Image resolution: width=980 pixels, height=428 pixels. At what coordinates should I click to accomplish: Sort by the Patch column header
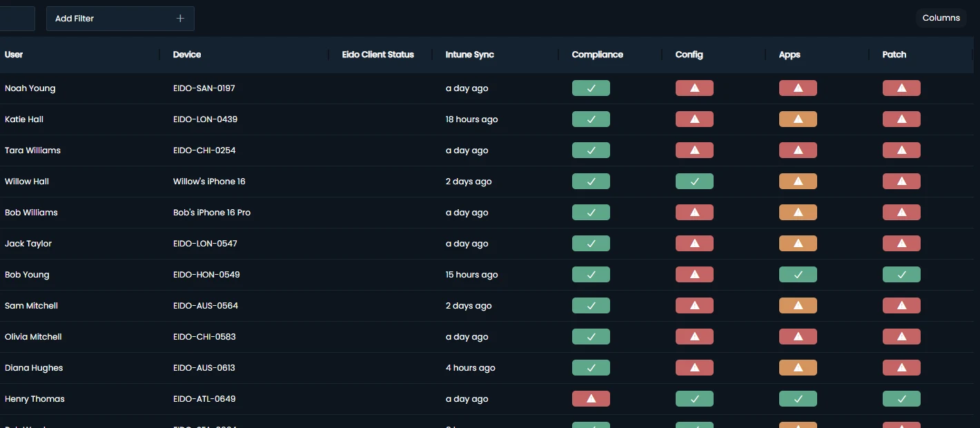894,55
